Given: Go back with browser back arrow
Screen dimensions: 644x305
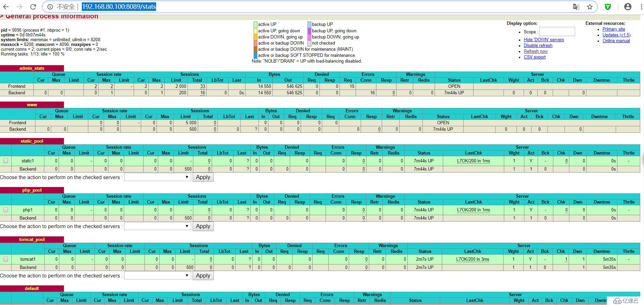Looking at the screenshot, I should tap(6, 7).
